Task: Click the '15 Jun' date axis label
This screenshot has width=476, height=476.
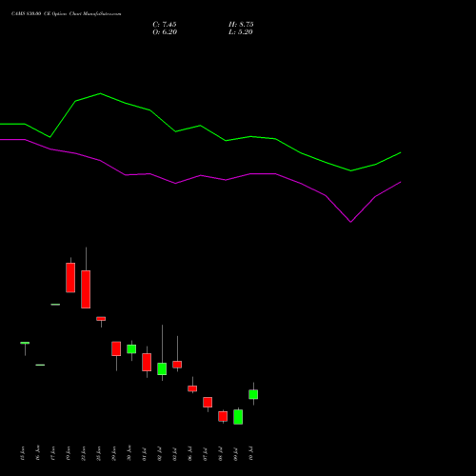Action: pos(22,453)
